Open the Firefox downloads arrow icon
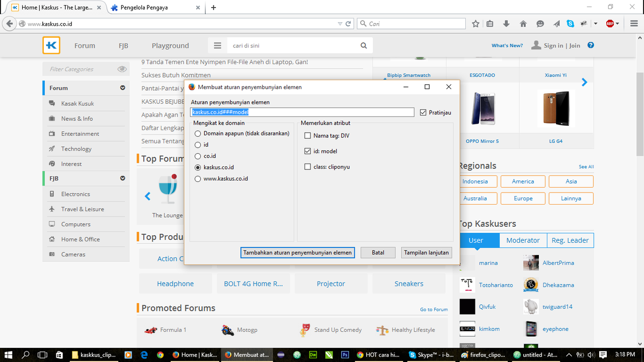Screen dimensions: 644x362 click(506, 24)
